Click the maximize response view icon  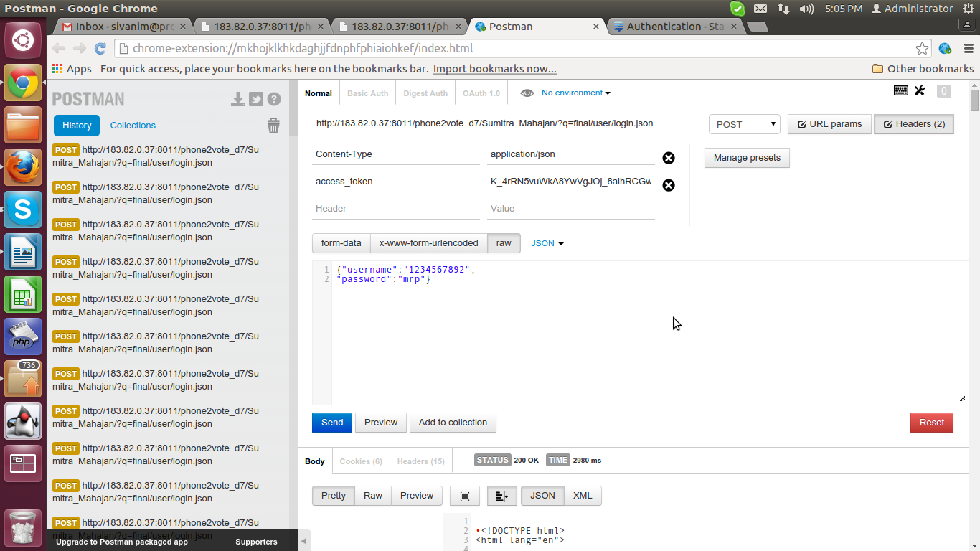[x=464, y=496]
